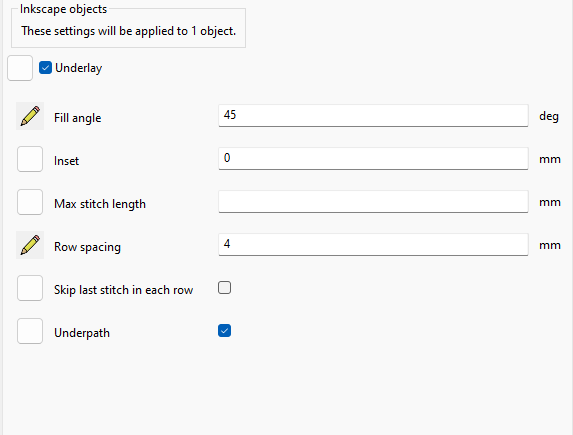Uncheck the Underpath checkbox
Viewport: 573px width, 435px height.
(224, 331)
